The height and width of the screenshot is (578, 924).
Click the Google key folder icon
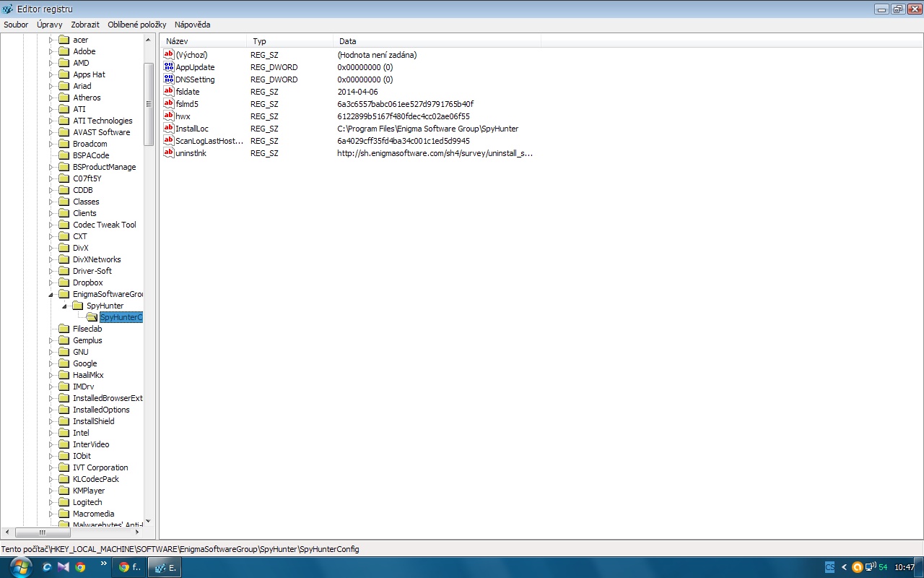point(64,363)
